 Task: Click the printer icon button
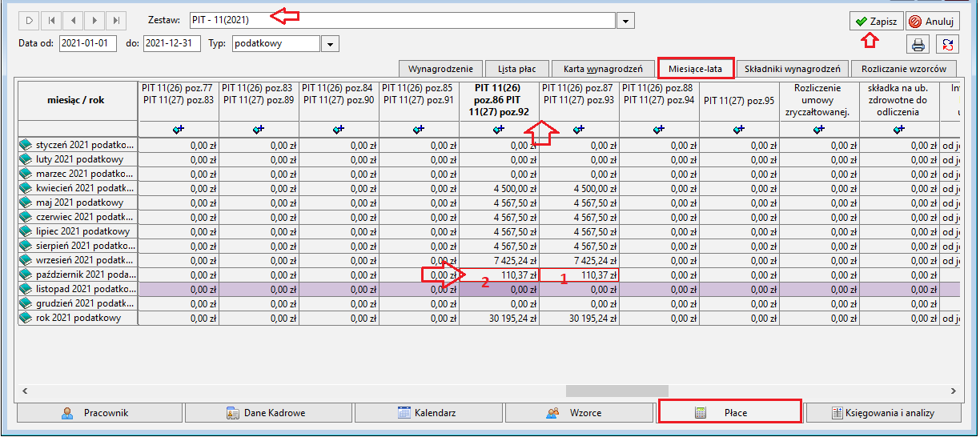918,45
